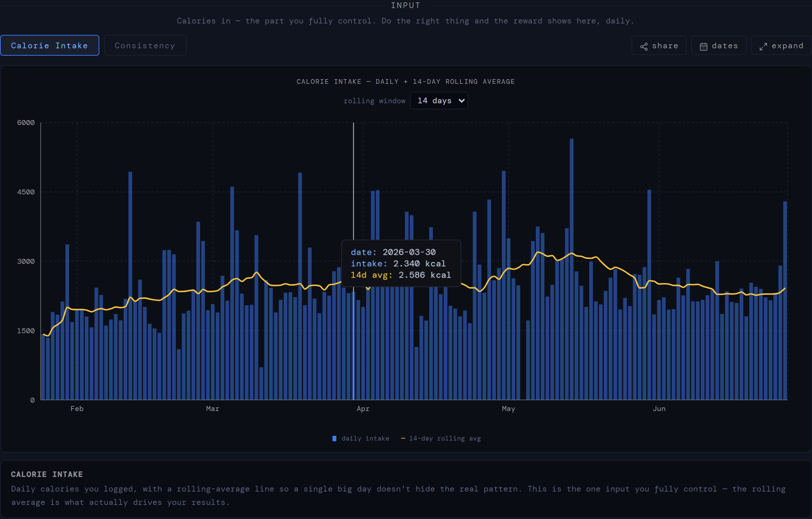Open the Consistency tab

click(x=145, y=46)
